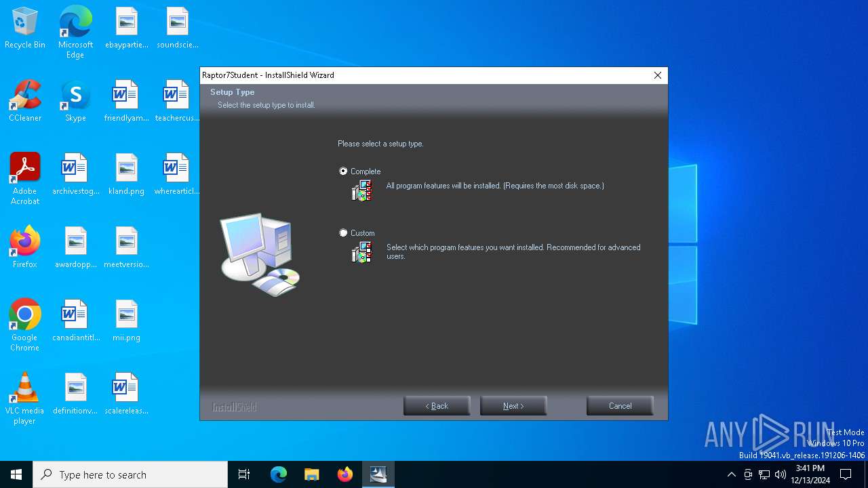Open the Recycle Bin desktop icon
Screen dimensions: 868x488
pyautogui.click(x=25, y=28)
